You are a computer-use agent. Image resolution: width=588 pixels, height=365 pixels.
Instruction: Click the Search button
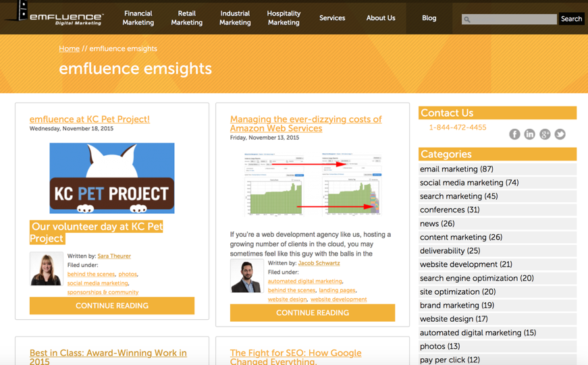pyautogui.click(x=571, y=19)
